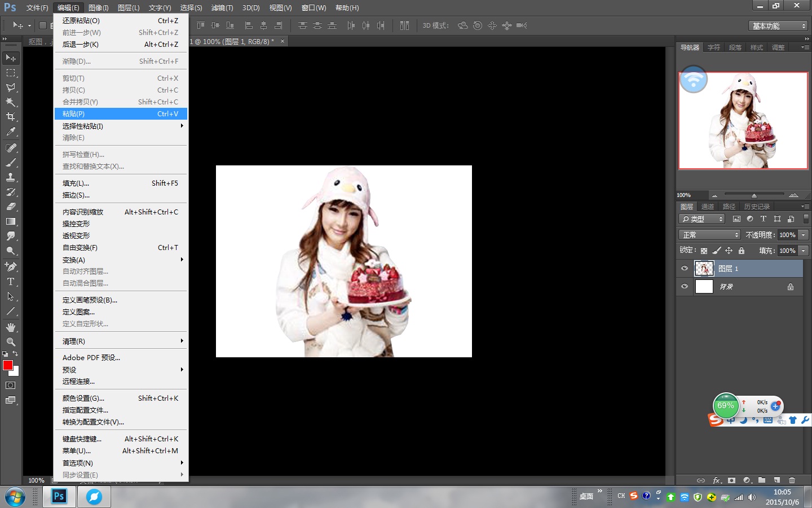Select the Hand tool
This screenshot has width=812, height=508.
click(11, 327)
